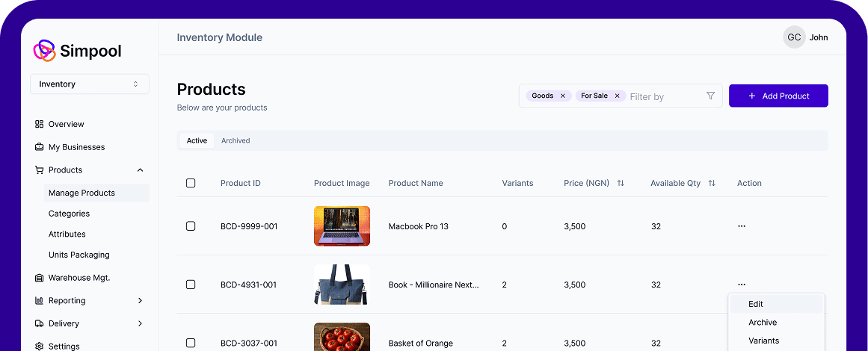Click the Product ID column header
This screenshot has height=351, width=868.
(240, 183)
